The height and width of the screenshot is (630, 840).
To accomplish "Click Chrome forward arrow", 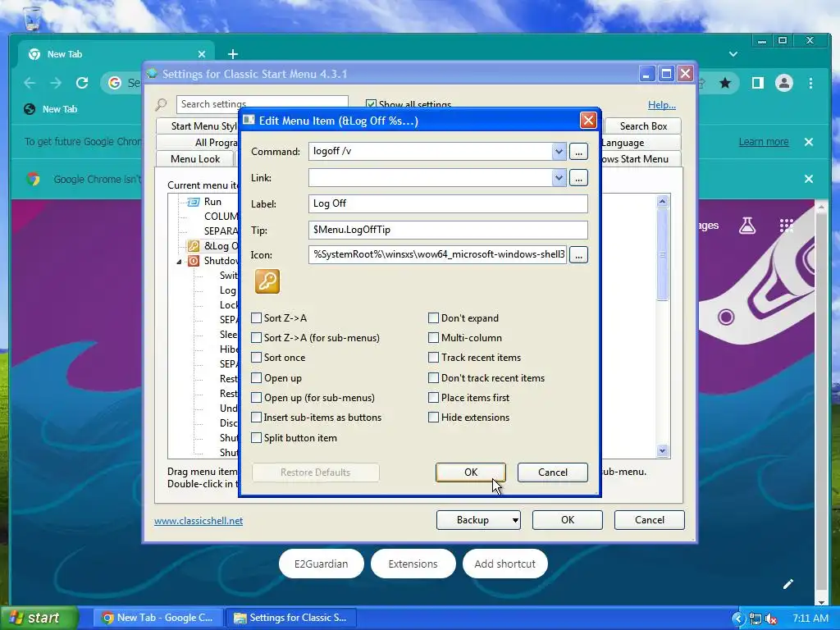I will 56,83.
